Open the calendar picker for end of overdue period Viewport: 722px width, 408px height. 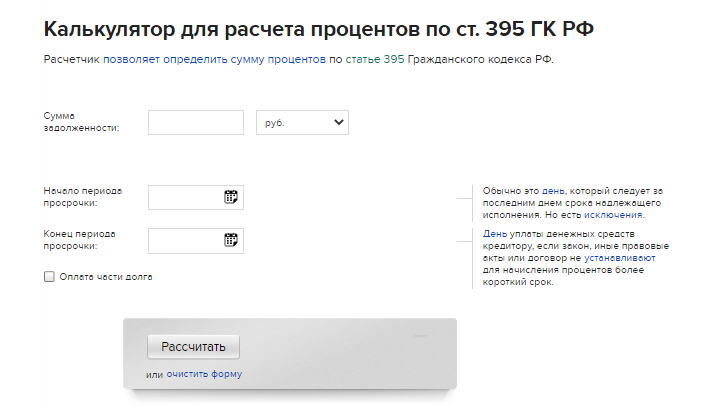tap(230, 240)
